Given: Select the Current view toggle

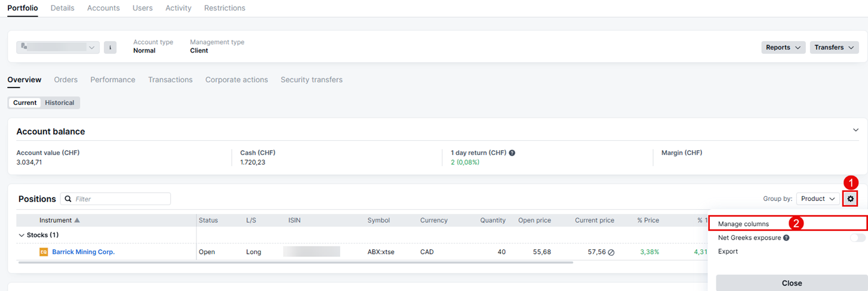Looking at the screenshot, I should click(25, 103).
